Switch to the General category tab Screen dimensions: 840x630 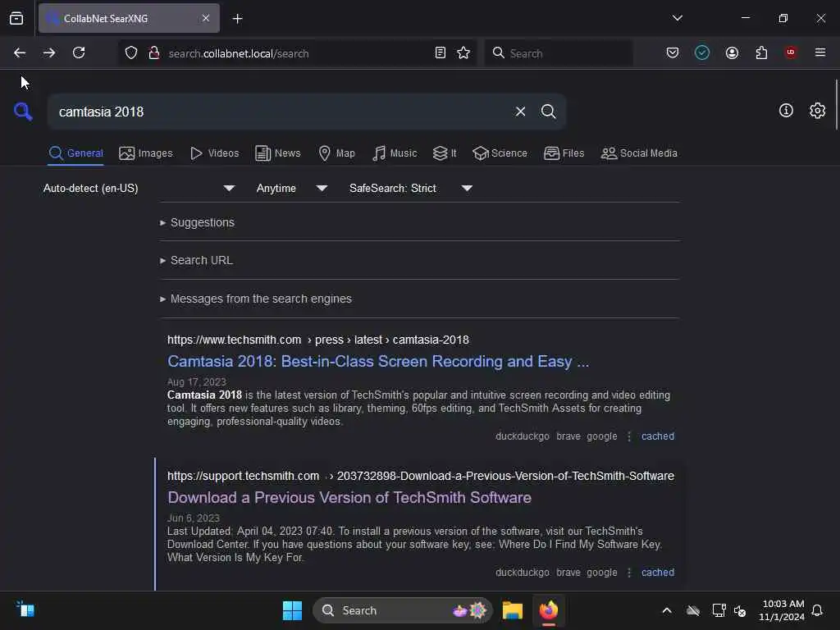(x=75, y=153)
